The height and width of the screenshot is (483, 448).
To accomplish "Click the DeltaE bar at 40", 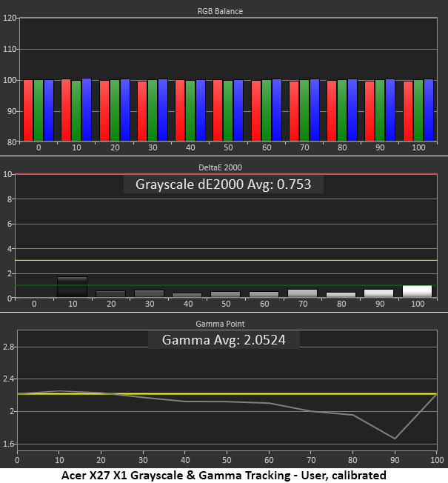I will coord(187,295).
